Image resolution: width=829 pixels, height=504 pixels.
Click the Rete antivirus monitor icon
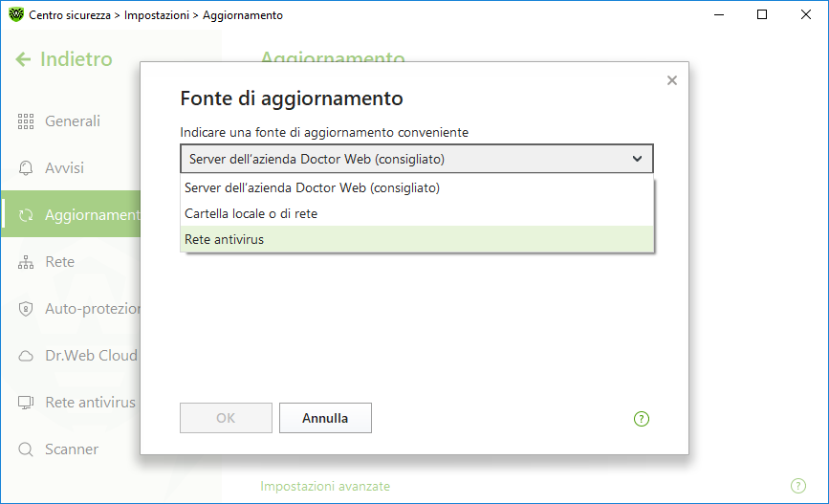(x=26, y=403)
